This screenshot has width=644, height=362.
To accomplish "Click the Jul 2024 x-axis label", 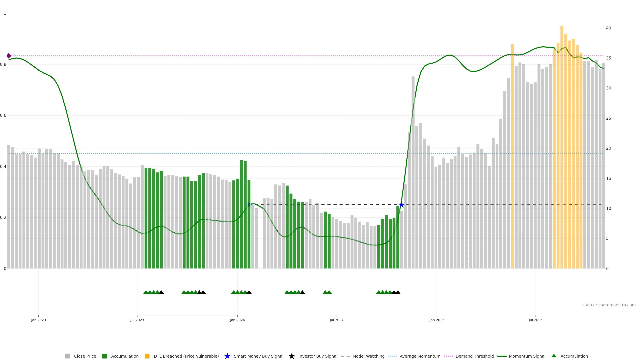I will [x=336, y=320].
